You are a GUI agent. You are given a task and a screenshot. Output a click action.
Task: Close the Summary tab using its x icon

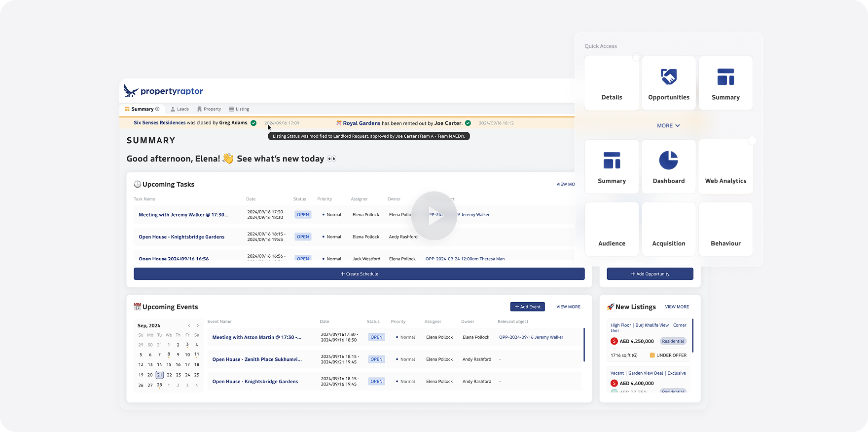coord(157,109)
